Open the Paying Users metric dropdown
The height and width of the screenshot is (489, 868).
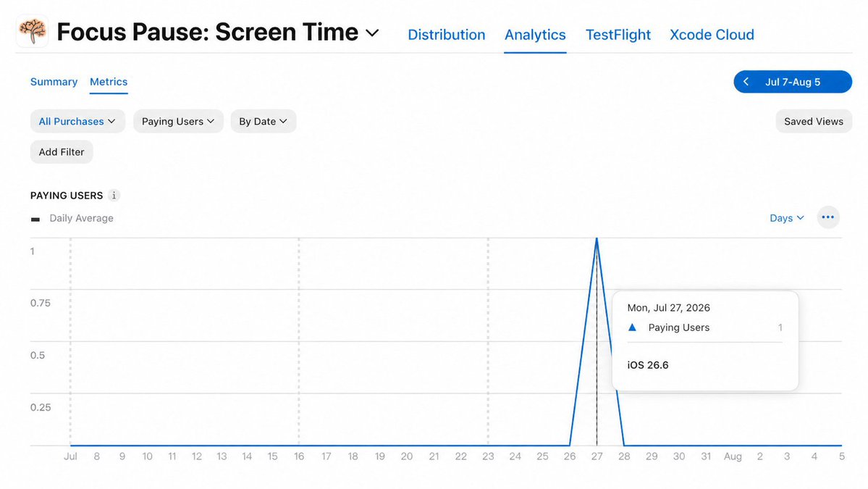[178, 121]
